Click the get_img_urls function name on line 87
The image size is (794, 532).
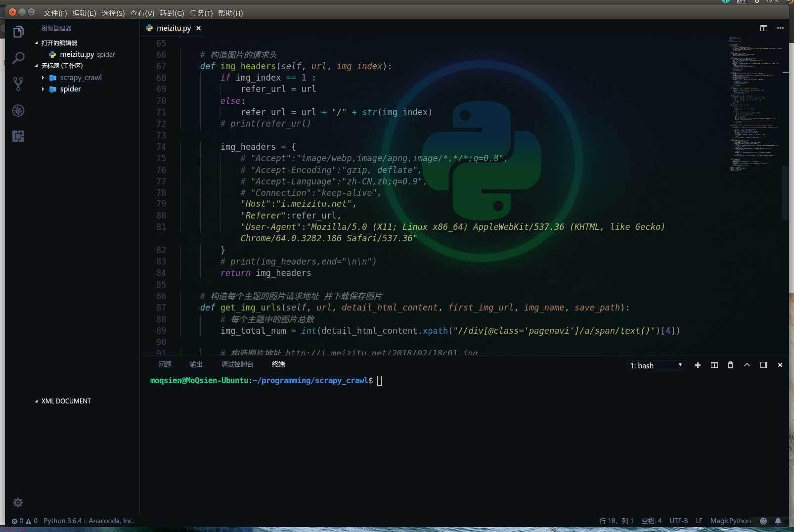pyautogui.click(x=250, y=308)
